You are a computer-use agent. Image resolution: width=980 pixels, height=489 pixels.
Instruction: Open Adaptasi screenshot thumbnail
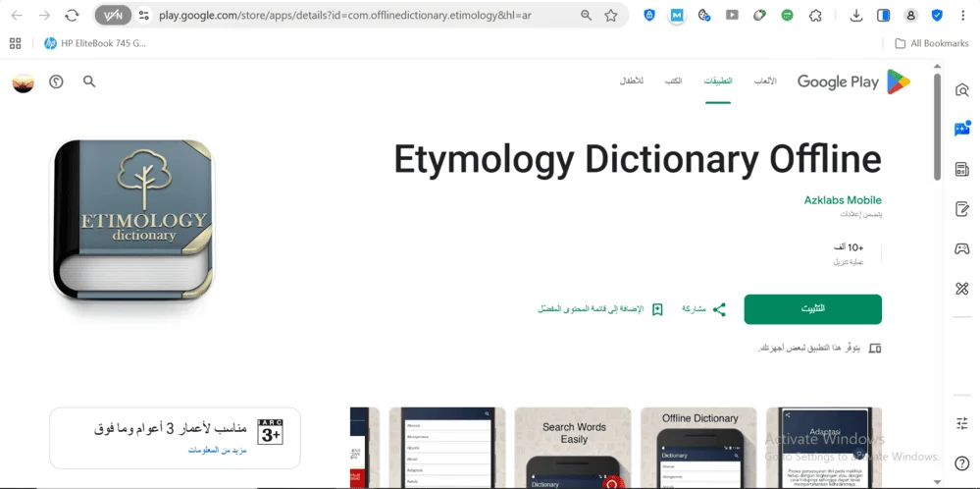pos(824,448)
